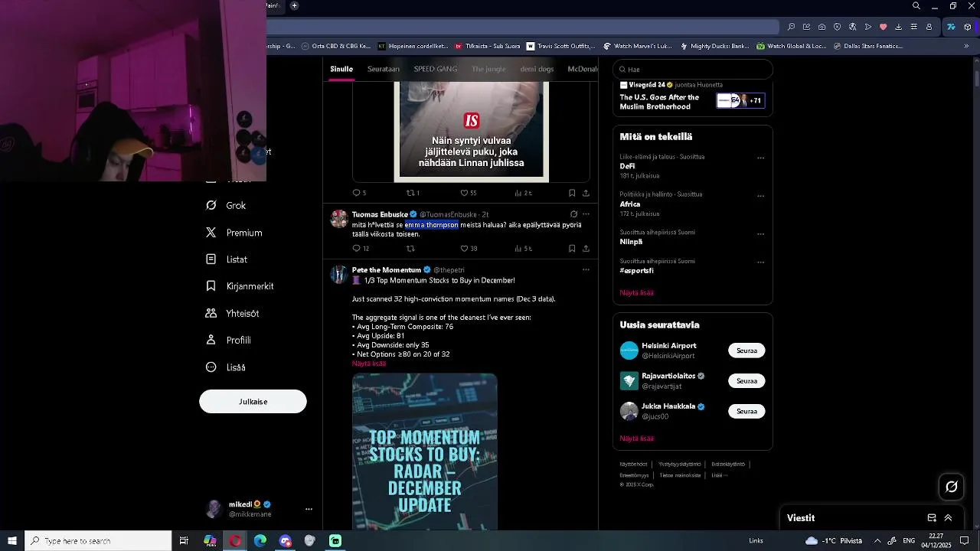980x551 pixels.
Task: Expand Pete the Momentum's post with Näytä lisää
Action: pos(369,364)
